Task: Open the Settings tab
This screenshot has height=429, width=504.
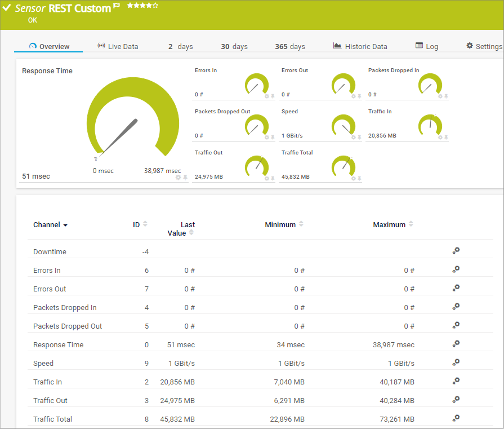Action: [x=484, y=46]
